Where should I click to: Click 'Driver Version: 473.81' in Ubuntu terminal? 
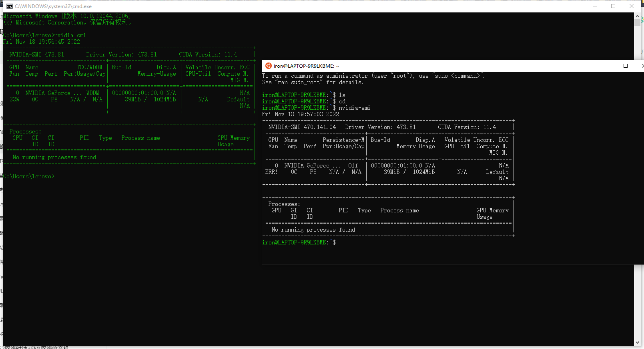(381, 127)
